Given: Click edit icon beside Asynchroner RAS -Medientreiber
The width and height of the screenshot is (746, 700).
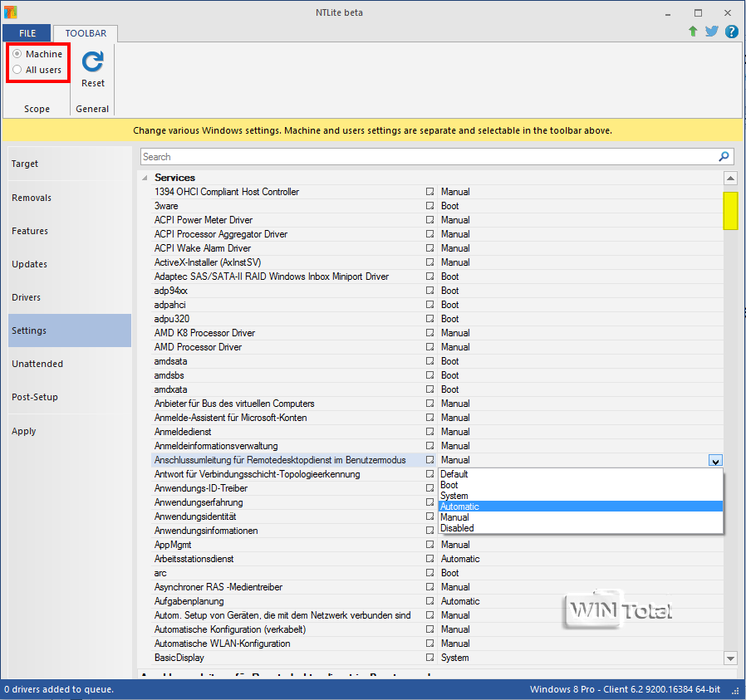Looking at the screenshot, I should click(x=429, y=587).
